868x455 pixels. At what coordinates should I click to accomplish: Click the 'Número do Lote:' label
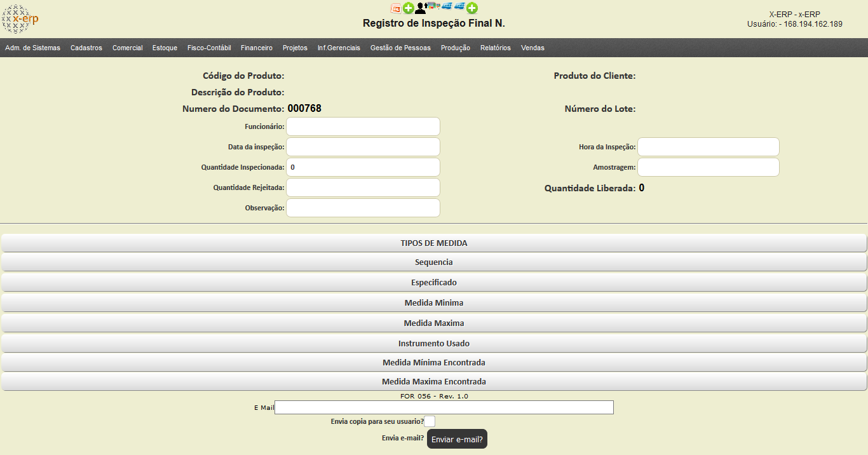click(x=600, y=109)
